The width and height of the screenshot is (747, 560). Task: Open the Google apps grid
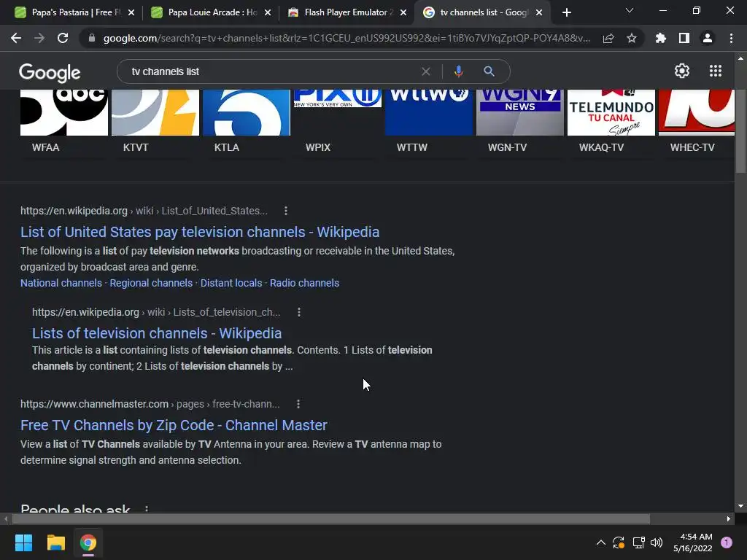(x=716, y=71)
